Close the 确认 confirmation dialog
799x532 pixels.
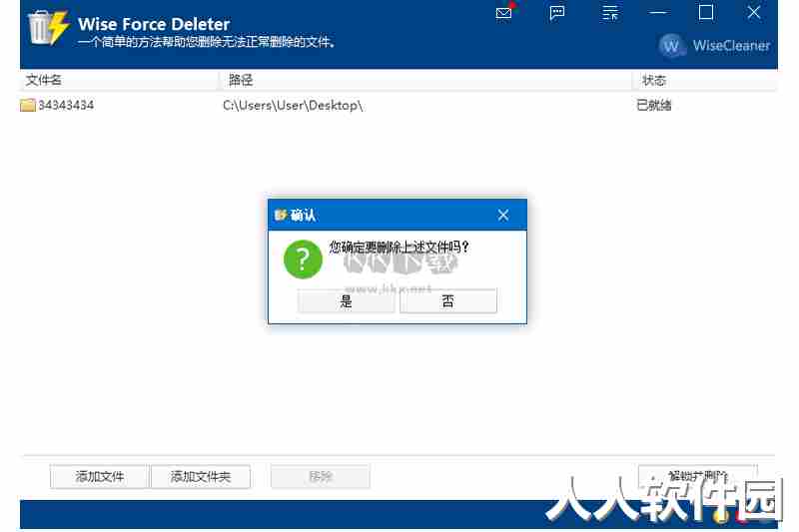click(503, 215)
